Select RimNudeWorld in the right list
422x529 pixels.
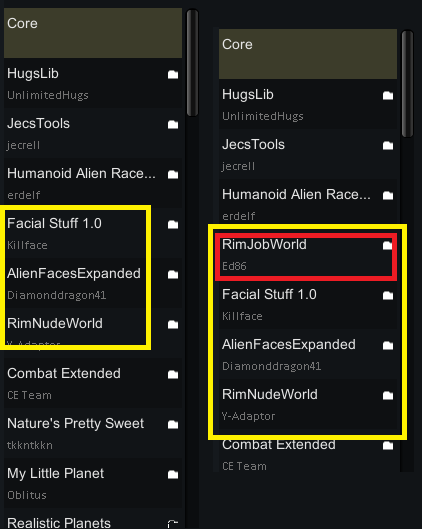click(x=308, y=403)
